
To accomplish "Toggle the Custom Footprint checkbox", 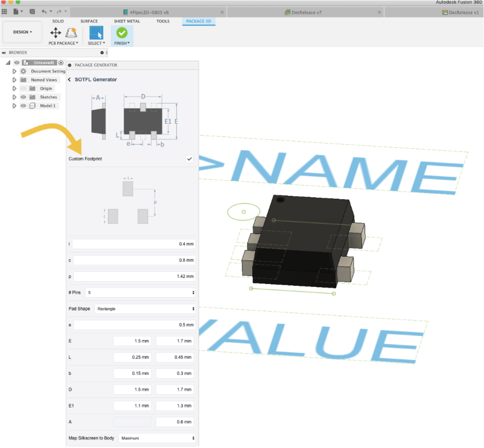I will pos(189,159).
